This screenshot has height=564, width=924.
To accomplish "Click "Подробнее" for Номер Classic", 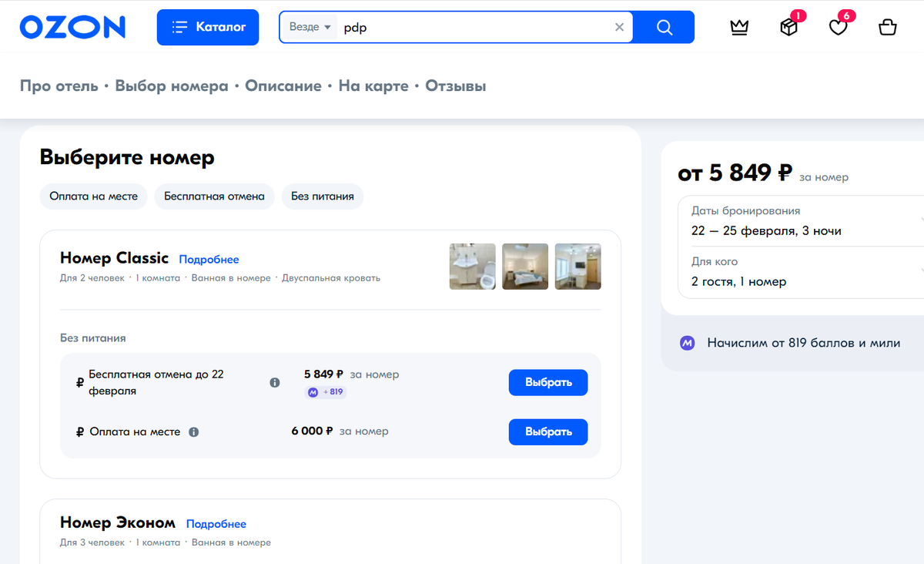I will (x=209, y=260).
